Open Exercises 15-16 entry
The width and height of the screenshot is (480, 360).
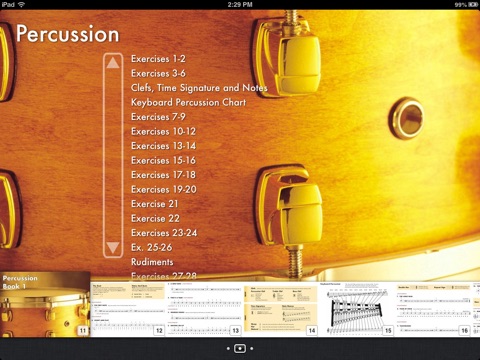point(164,160)
